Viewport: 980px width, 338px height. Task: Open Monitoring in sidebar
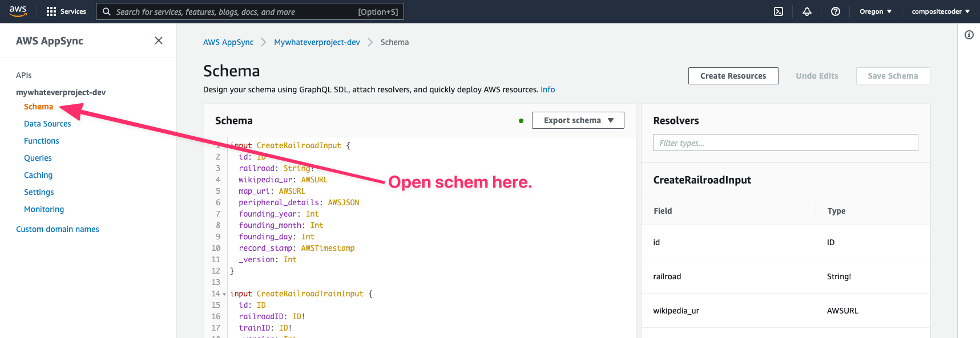(x=44, y=209)
